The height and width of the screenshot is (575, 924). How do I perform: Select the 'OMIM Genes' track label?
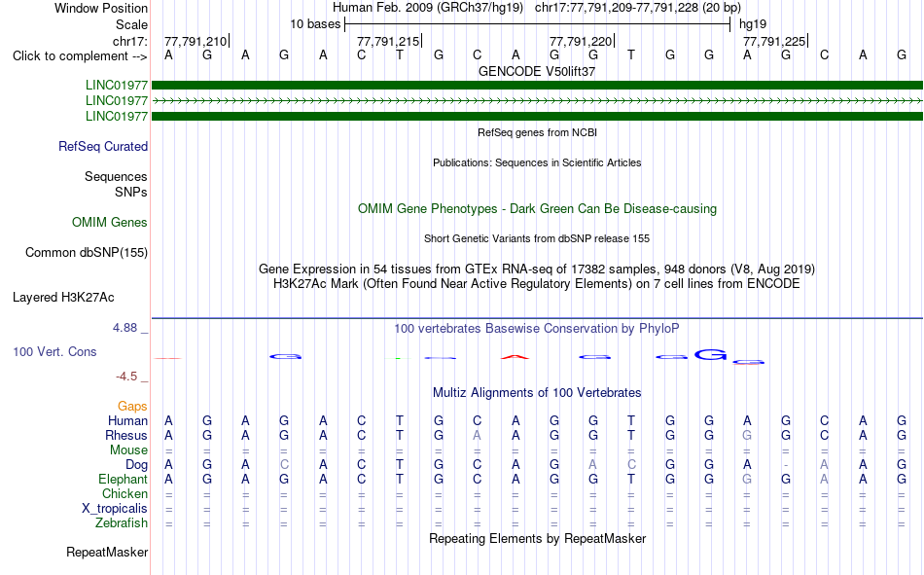pyautogui.click(x=110, y=223)
